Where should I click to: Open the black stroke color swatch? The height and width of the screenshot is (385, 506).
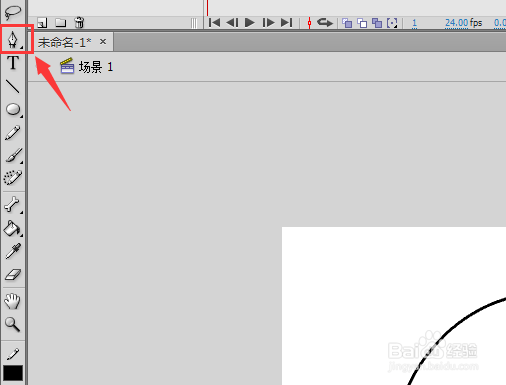pyautogui.click(x=13, y=373)
